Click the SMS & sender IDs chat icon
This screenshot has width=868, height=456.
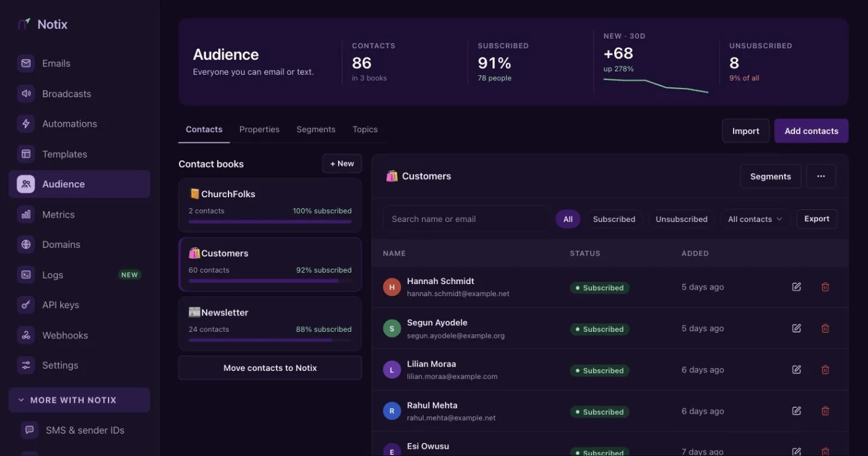[30, 430]
